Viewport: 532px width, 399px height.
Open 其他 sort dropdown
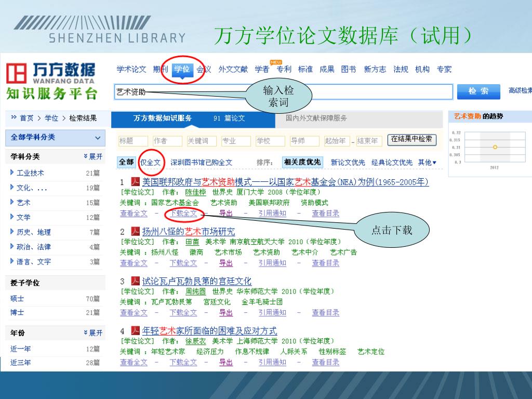pos(427,163)
